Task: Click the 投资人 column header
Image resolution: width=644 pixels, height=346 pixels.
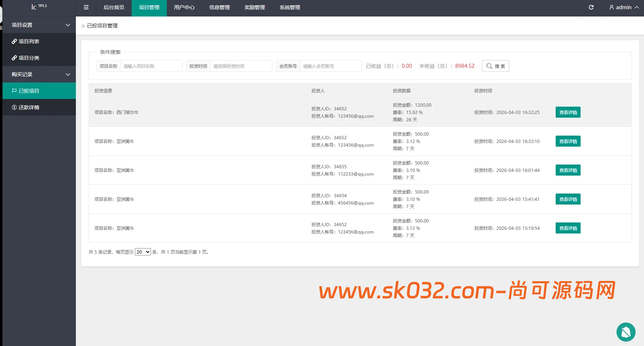Action: [x=318, y=91]
